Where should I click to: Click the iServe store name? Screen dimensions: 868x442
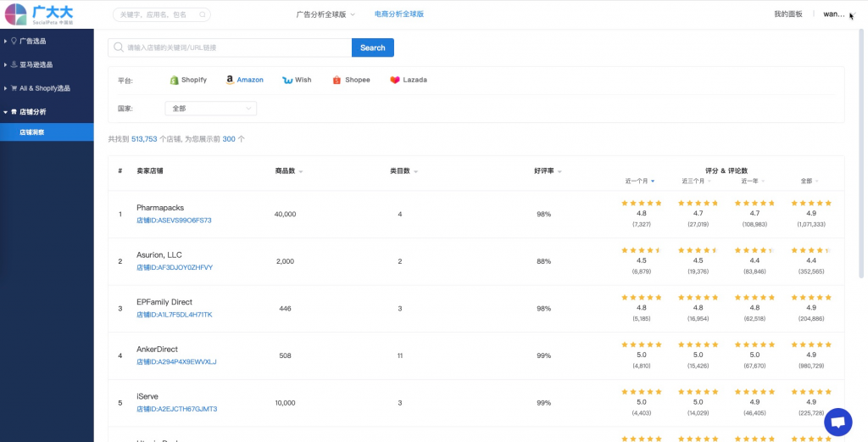(x=147, y=396)
